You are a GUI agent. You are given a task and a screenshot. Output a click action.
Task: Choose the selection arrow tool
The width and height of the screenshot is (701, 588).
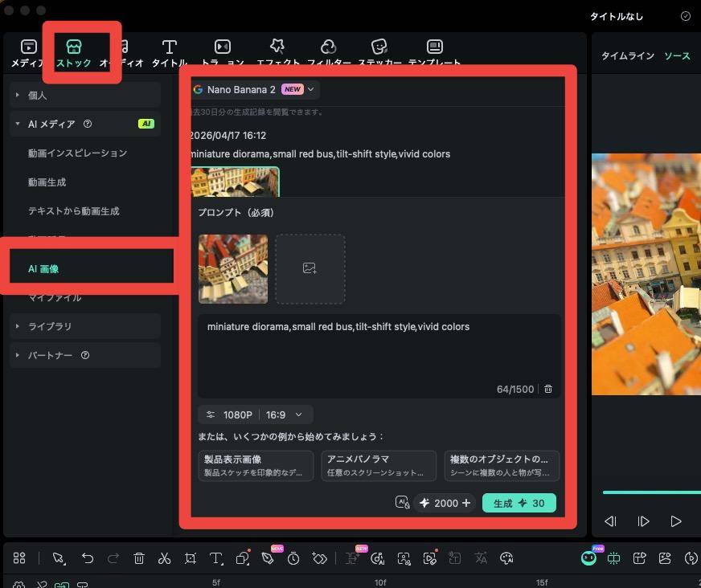point(58,558)
